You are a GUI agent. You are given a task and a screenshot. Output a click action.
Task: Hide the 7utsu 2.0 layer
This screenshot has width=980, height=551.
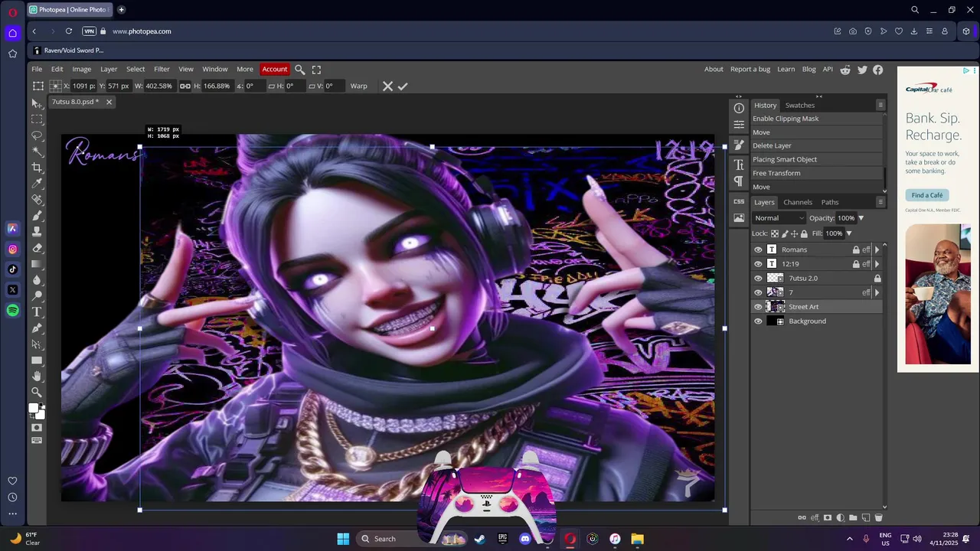tap(758, 279)
